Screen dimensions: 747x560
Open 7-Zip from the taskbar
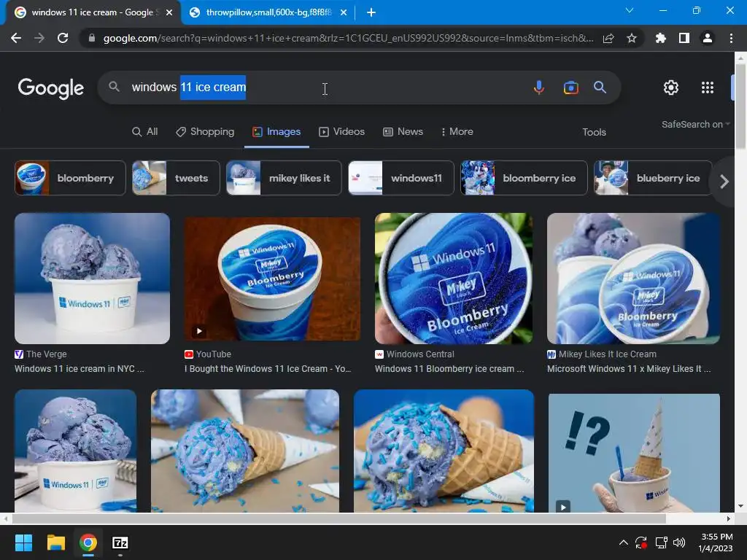click(120, 542)
